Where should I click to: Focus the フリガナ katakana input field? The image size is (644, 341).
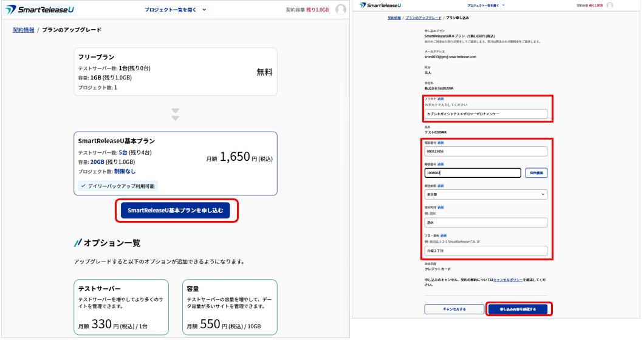(x=485, y=114)
